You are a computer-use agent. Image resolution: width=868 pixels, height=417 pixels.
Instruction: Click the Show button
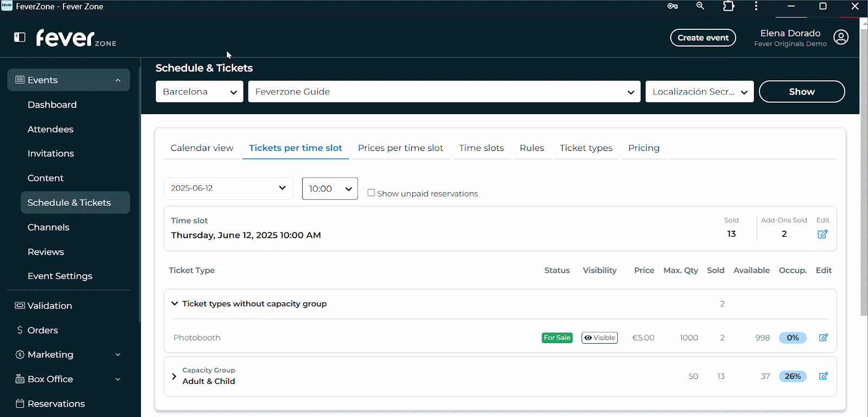802,92
